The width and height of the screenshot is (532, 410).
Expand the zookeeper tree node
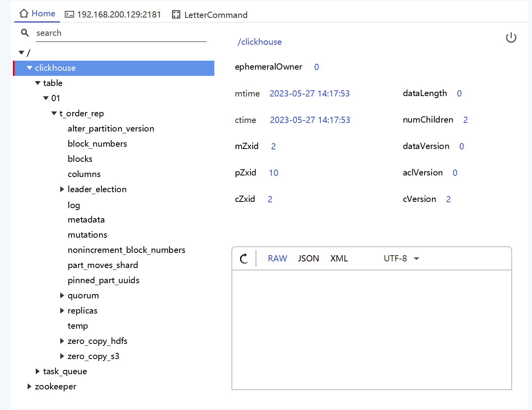29,387
